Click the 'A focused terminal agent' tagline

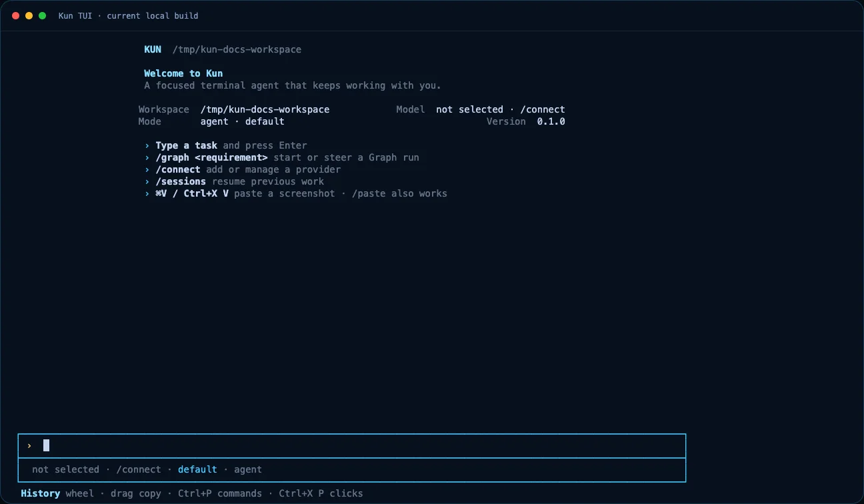[x=293, y=85]
